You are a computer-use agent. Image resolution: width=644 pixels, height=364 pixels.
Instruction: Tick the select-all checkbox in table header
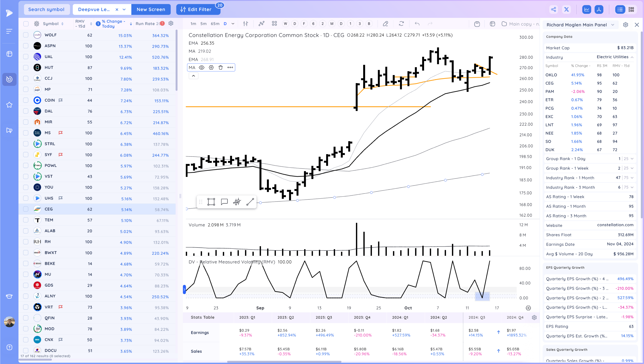[26, 24]
